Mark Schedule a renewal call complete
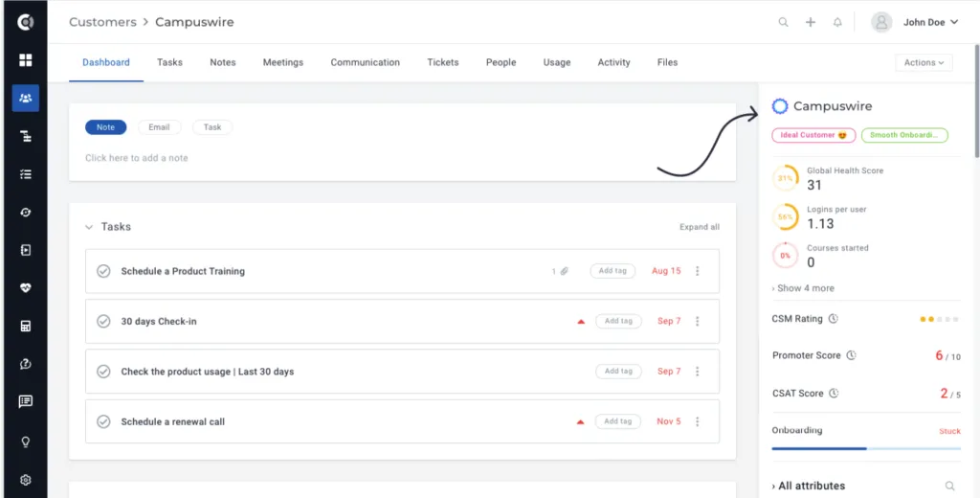The image size is (980, 498). click(103, 421)
